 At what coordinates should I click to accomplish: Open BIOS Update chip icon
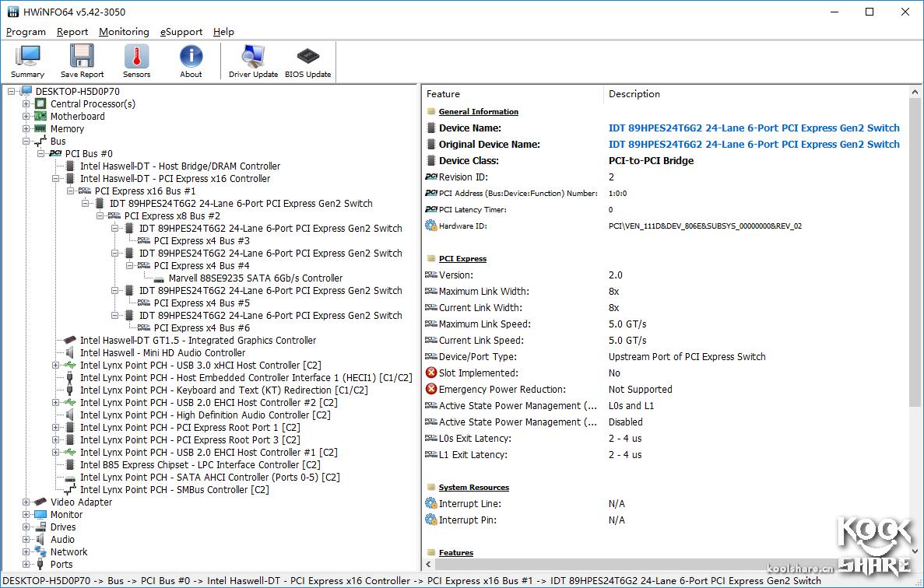307,61
